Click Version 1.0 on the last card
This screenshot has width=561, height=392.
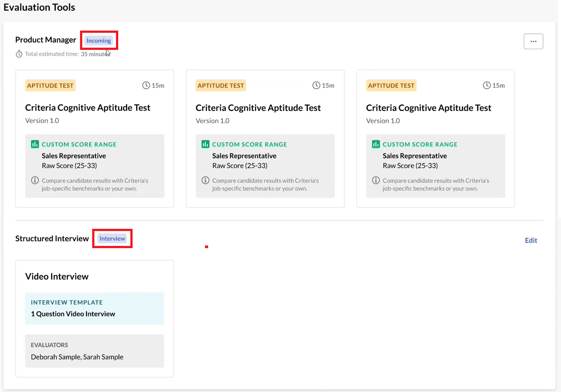tap(383, 120)
